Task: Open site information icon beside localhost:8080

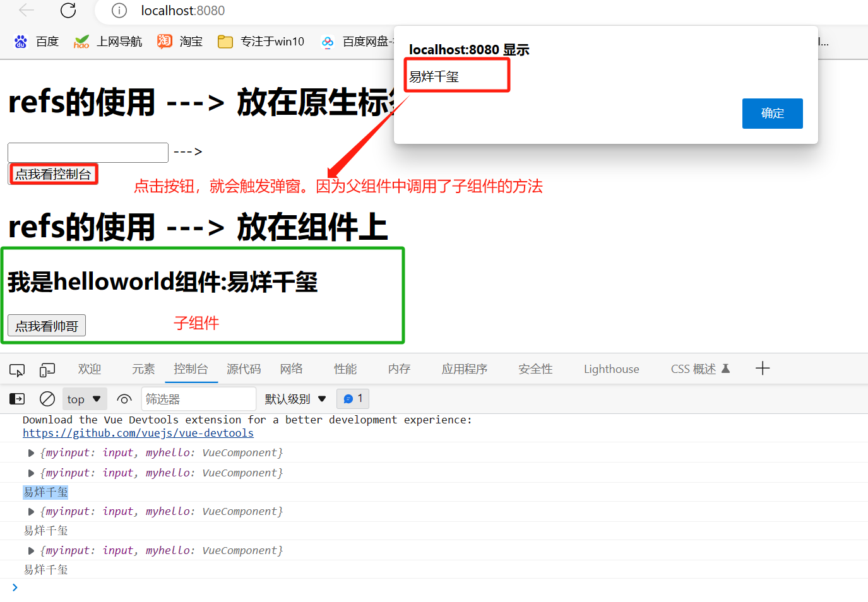Action: 119,10
